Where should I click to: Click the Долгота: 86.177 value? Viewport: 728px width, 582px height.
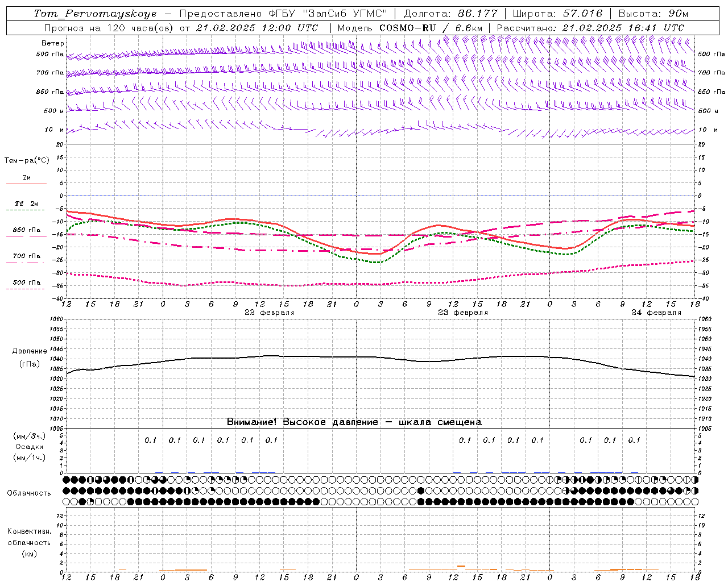pyautogui.click(x=450, y=14)
